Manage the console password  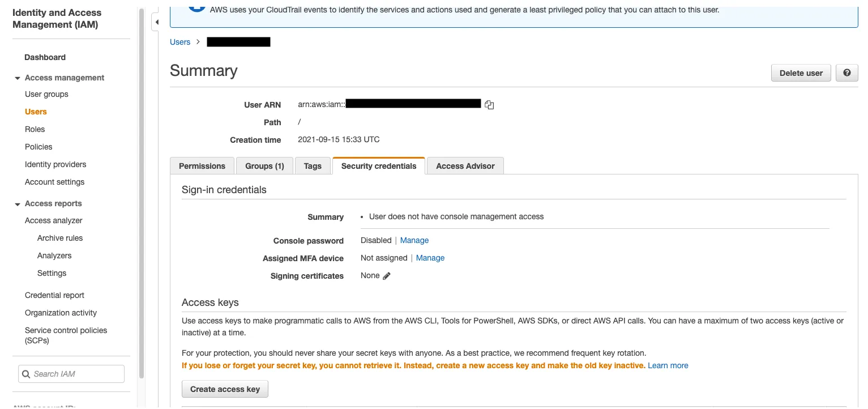[414, 240]
